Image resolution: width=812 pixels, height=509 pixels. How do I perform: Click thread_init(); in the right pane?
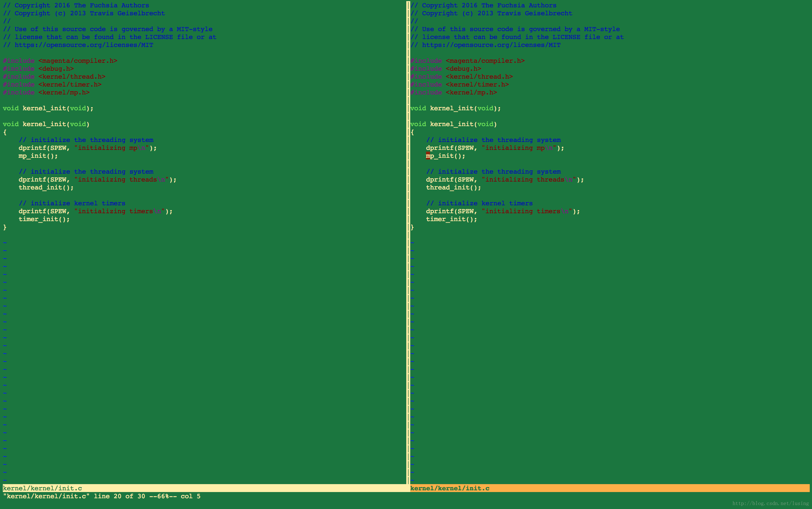[x=453, y=187]
